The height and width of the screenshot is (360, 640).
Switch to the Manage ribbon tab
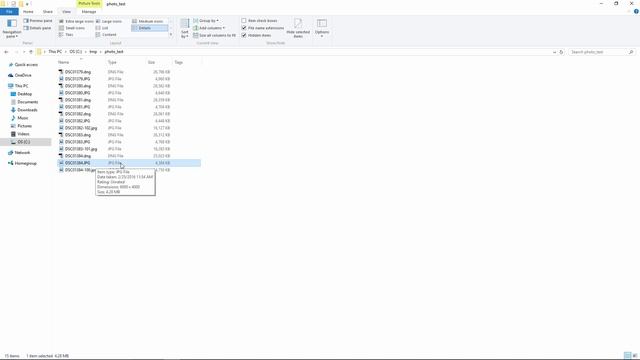coord(89,12)
